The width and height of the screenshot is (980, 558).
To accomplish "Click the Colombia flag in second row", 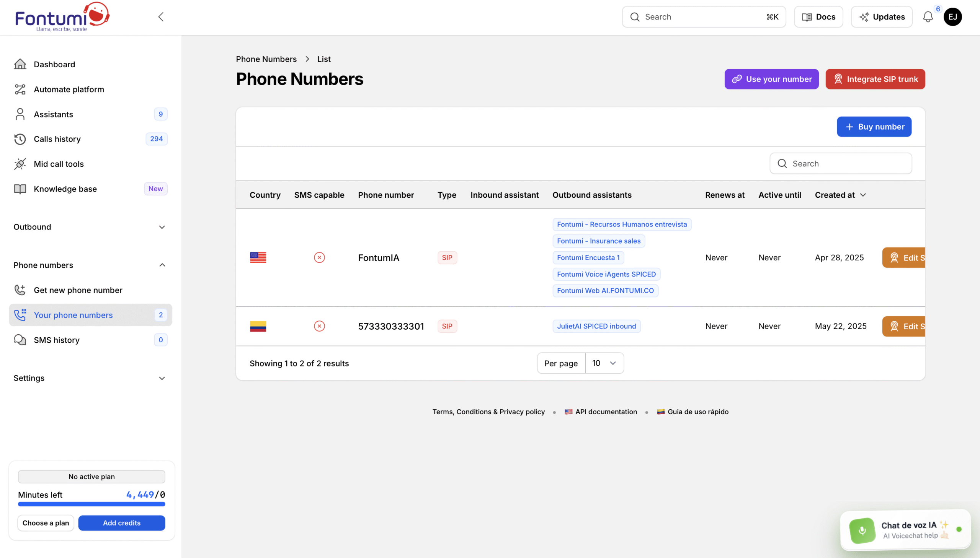I will point(258,326).
